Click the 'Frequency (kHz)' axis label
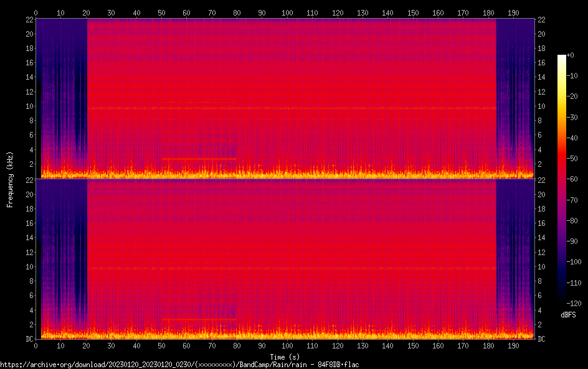The height and width of the screenshot is (369, 588). click(10, 179)
